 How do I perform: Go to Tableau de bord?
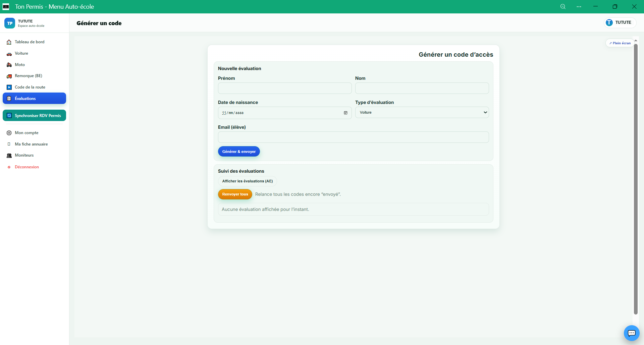[x=34, y=42]
